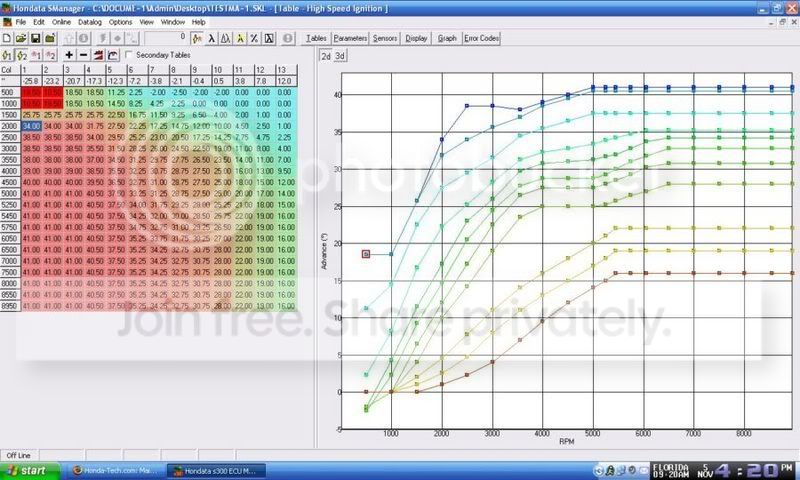Enable the Secondary Tables checkbox
The image size is (800, 480).
click(x=131, y=54)
